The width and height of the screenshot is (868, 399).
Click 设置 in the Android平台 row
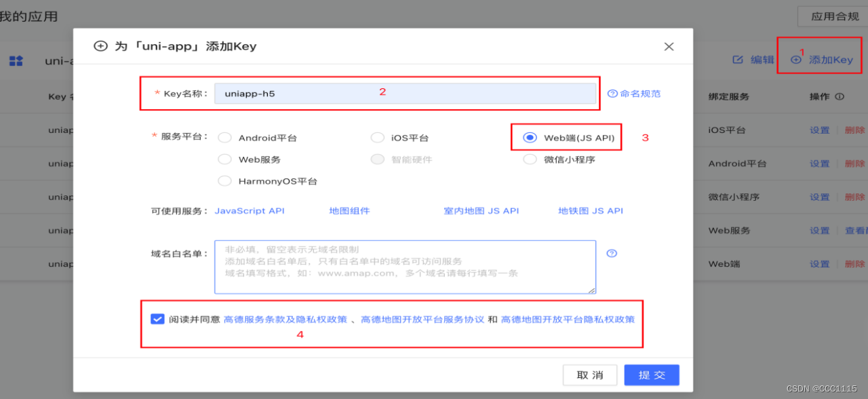(819, 164)
